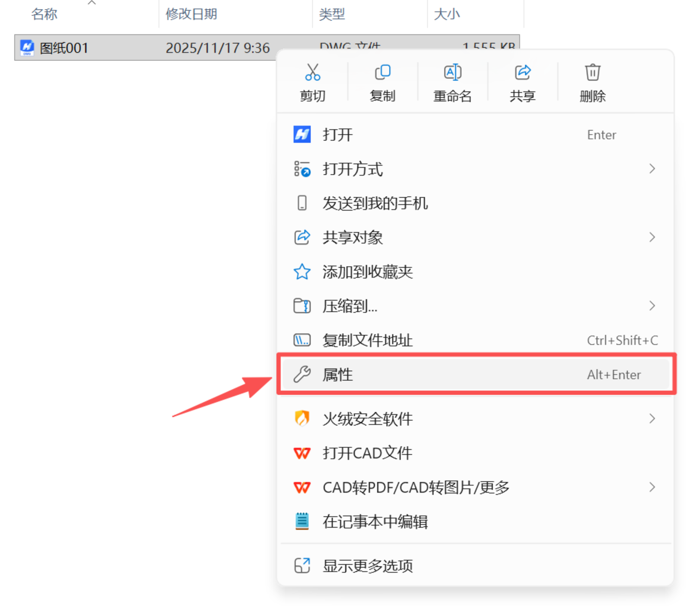The width and height of the screenshot is (700, 616).
Task: Click the Rename icon
Action: pos(452,72)
